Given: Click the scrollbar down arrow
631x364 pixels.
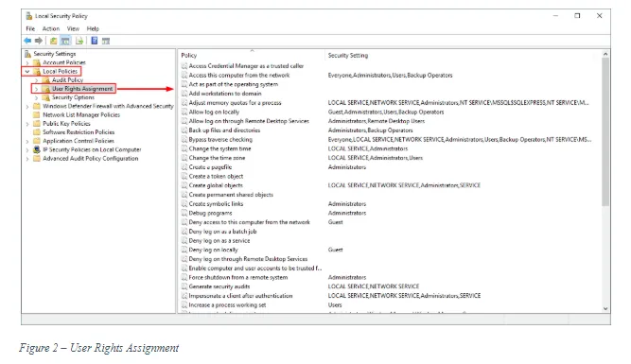Looking at the screenshot, I should 605,309.
